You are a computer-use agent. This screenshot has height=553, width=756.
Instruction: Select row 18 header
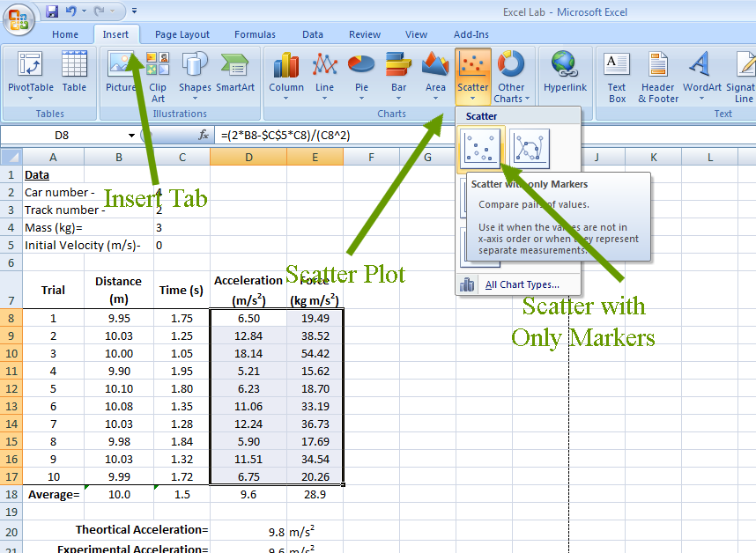click(x=11, y=495)
